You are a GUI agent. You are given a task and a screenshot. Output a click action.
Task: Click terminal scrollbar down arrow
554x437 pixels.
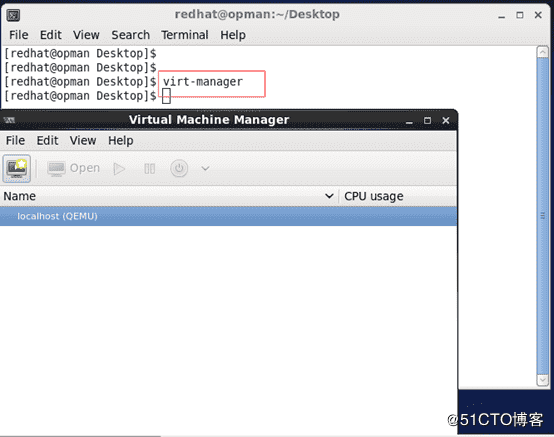point(543,380)
